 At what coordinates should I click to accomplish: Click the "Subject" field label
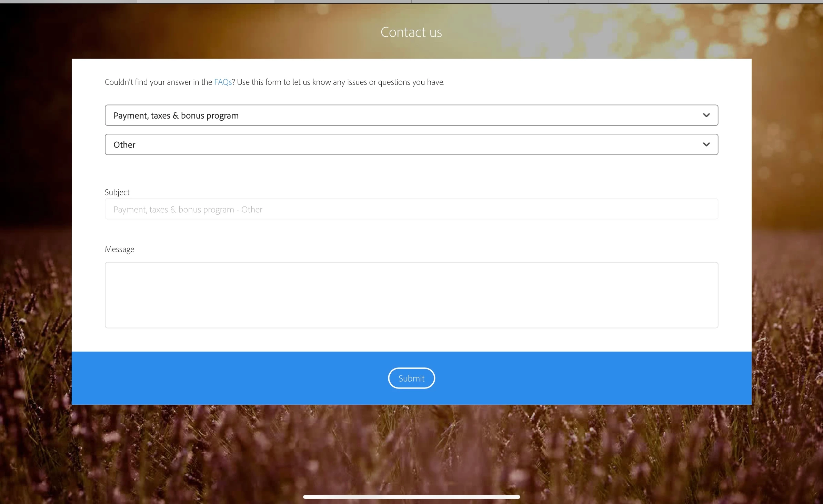(117, 192)
